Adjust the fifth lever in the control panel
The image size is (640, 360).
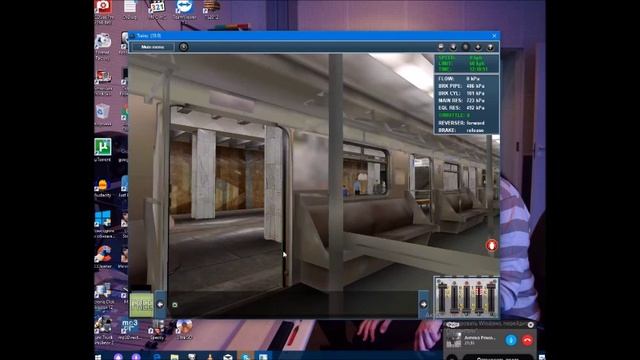[491, 297]
